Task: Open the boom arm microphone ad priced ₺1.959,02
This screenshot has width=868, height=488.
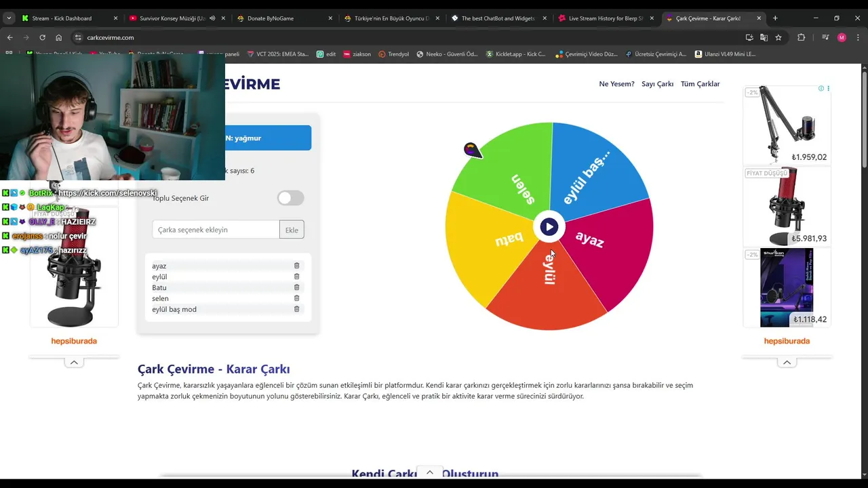Action: pyautogui.click(x=787, y=125)
